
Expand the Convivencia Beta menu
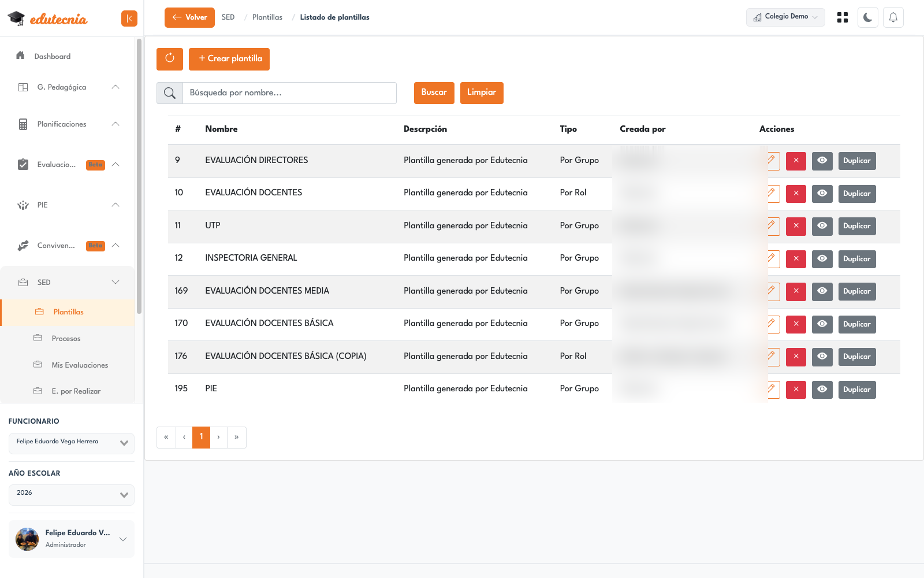pos(69,246)
